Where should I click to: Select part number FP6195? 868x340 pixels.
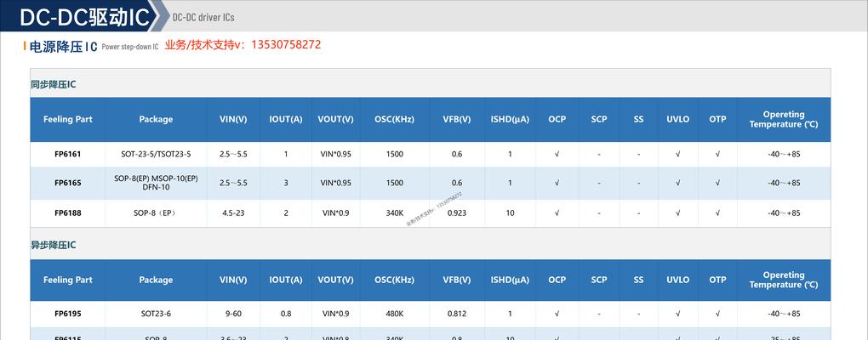click(x=67, y=314)
